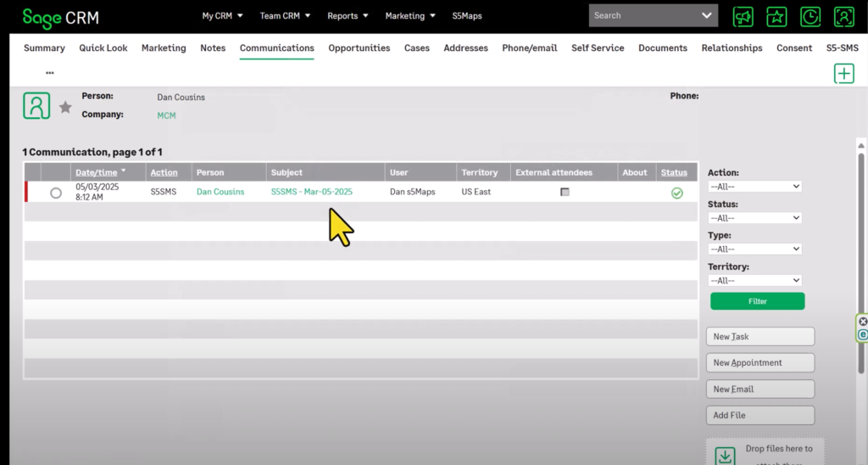Click the megaphone notifications icon in header

743,16
